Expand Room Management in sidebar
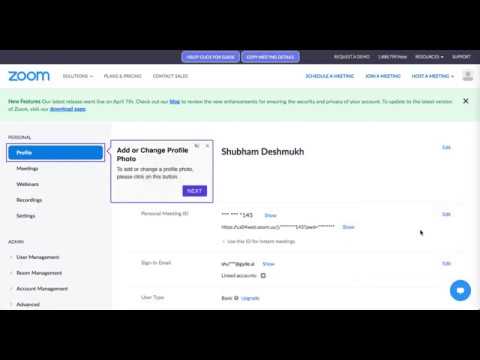The height and width of the screenshot is (360, 480). pyautogui.click(x=39, y=273)
